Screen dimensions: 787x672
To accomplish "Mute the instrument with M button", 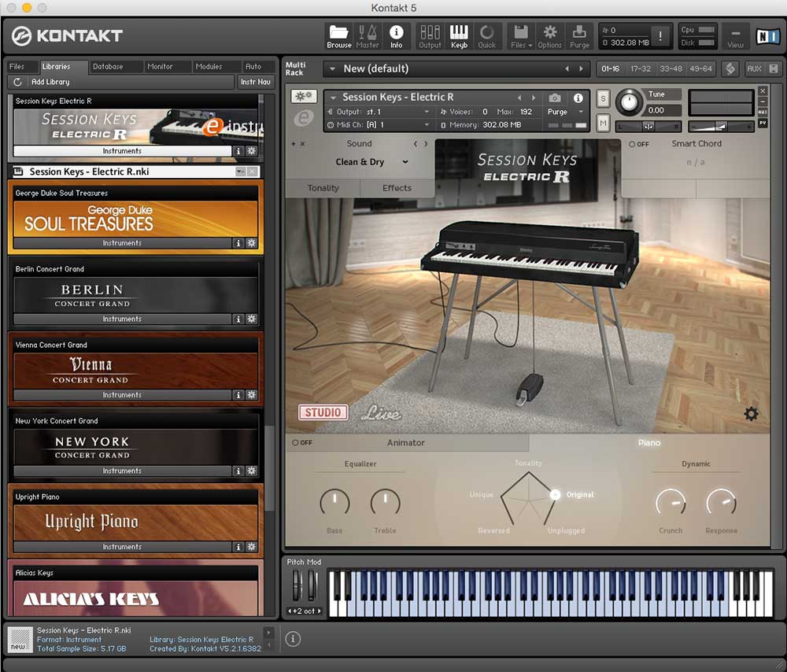I will 603,123.
